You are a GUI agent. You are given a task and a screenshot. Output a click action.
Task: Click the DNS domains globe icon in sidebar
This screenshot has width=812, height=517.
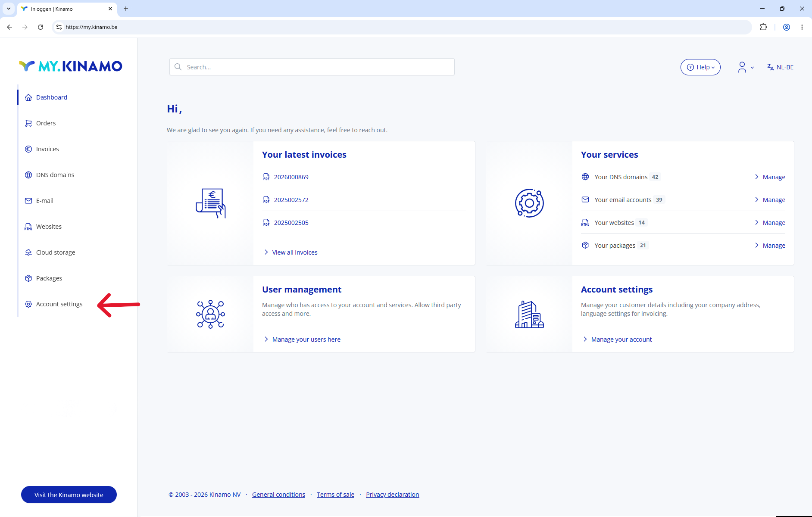point(28,175)
